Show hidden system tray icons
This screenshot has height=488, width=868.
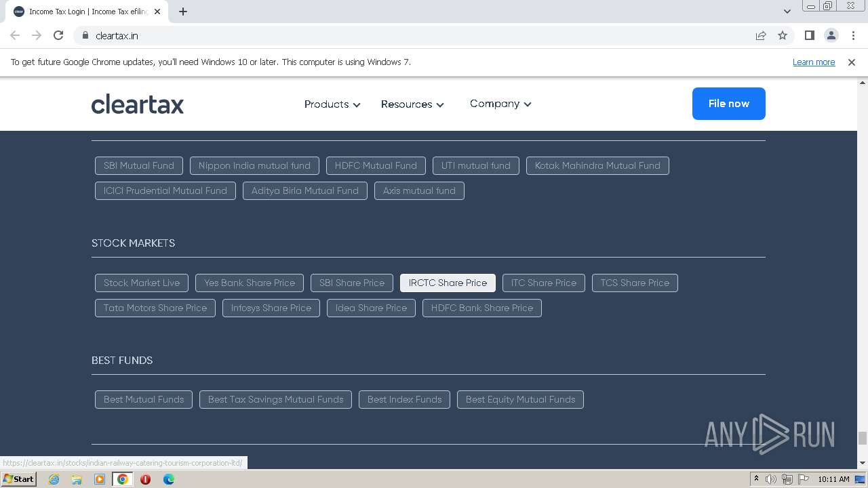[x=756, y=479]
